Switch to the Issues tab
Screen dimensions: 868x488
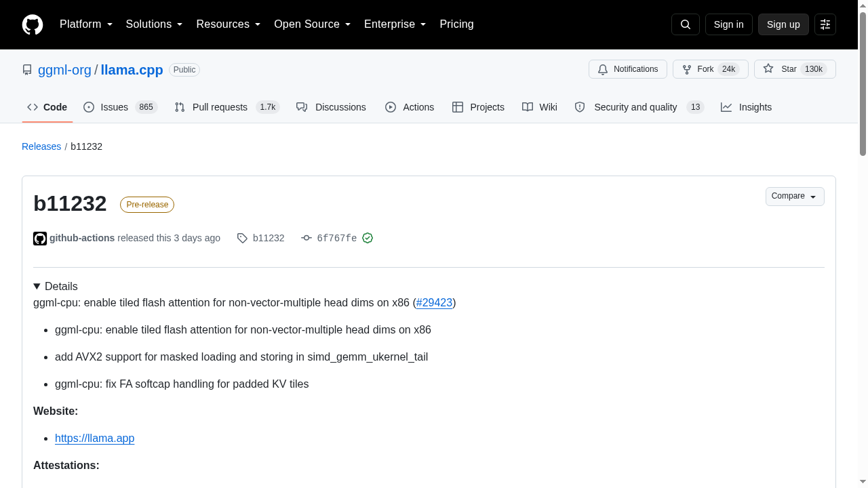coord(120,107)
